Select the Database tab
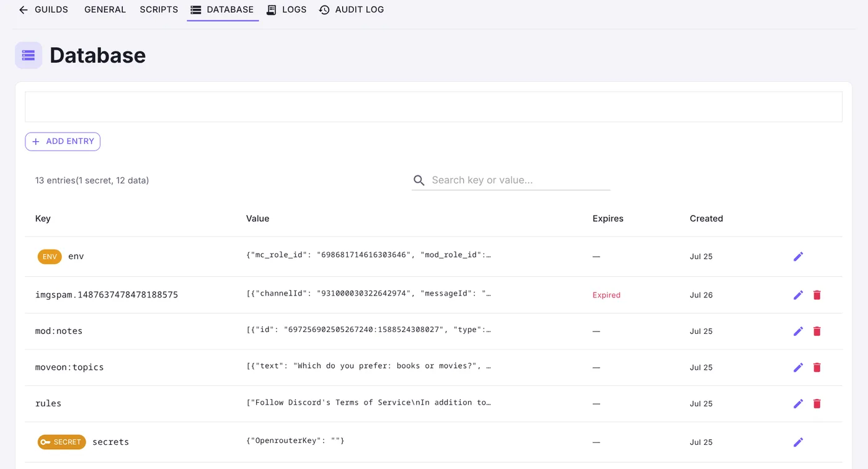The height and width of the screenshot is (469, 868). (x=223, y=10)
